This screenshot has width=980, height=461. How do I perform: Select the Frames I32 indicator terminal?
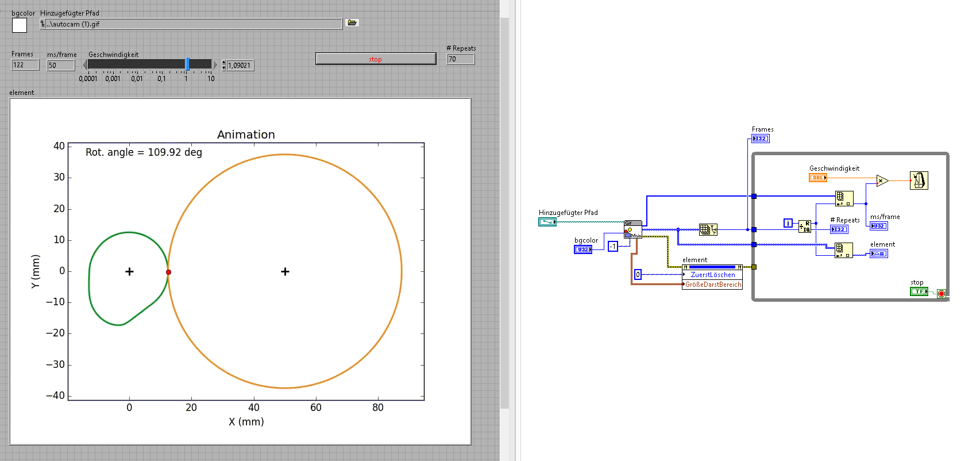pos(761,139)
